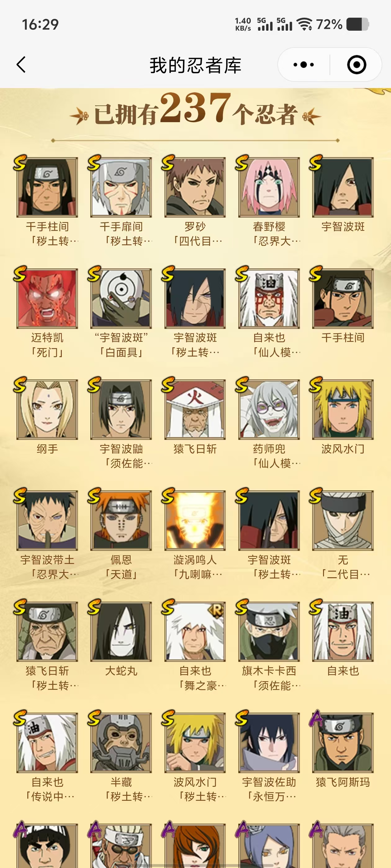Tap the circular close mini program icon
391x868 pixels.
(357, 64)
